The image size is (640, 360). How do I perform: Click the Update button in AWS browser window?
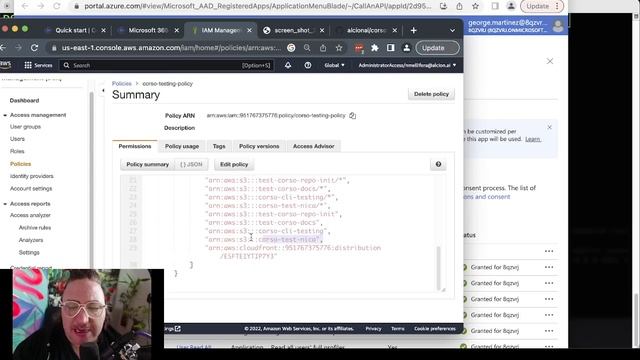437,48
